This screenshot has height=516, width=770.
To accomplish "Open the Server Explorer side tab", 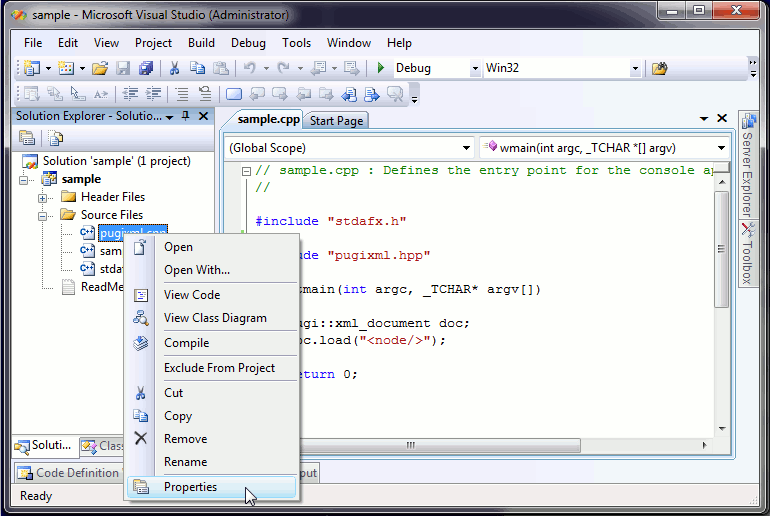I will click(746, 165).
